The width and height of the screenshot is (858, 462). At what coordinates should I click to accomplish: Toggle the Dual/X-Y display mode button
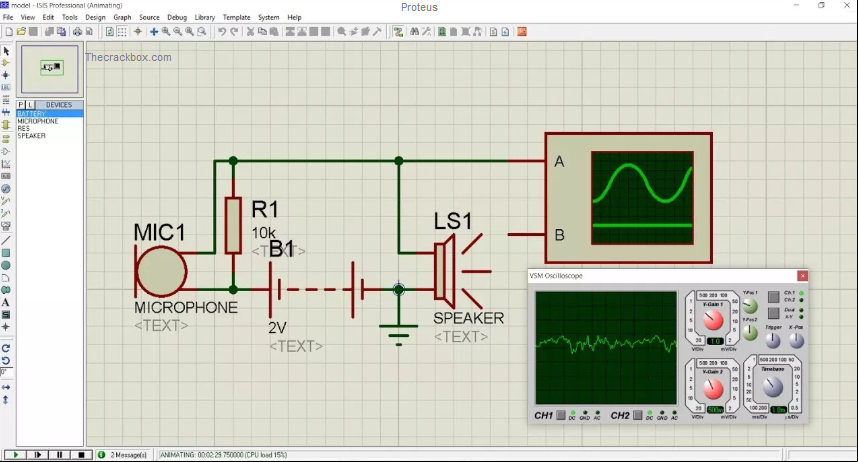tap(773, 313)
